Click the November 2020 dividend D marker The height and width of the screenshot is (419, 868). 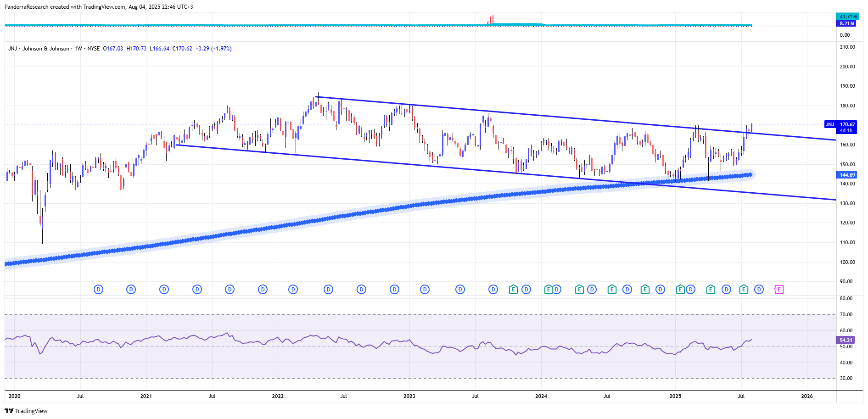(131, 290)
